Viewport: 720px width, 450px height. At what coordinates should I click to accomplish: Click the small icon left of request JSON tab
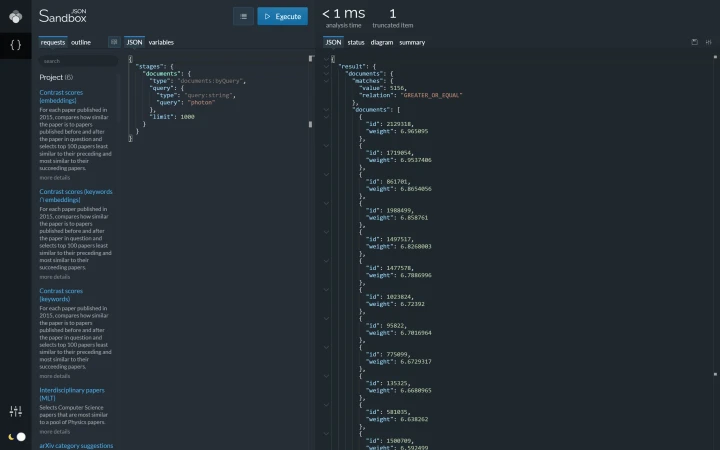(114, 42)
